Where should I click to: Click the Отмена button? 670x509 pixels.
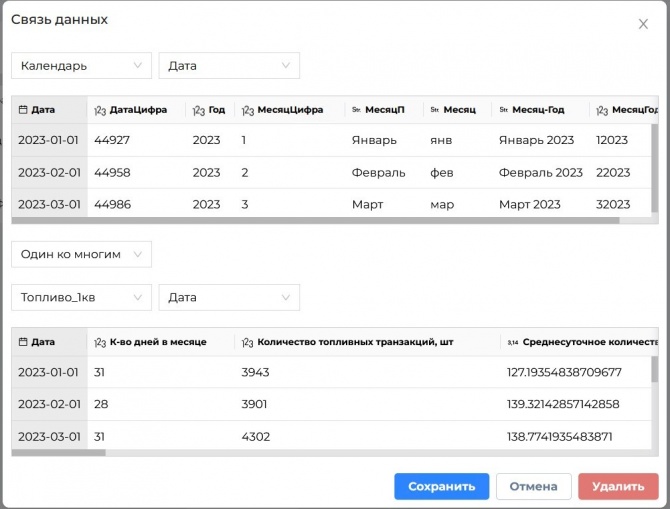click(x=533, y=486)
